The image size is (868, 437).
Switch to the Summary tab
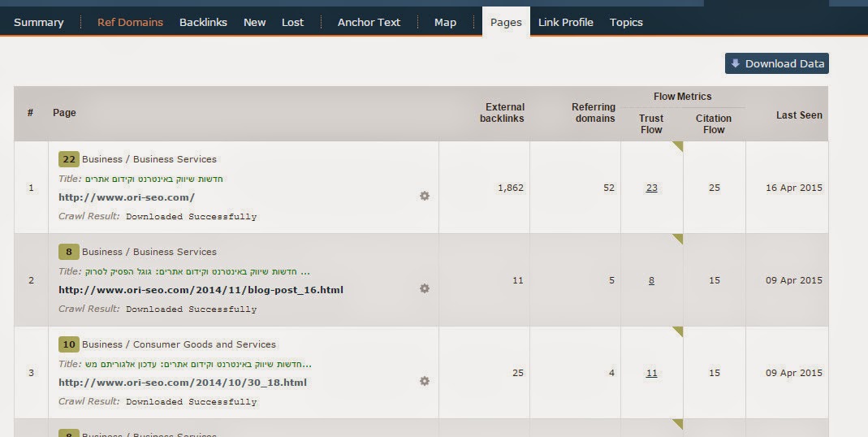(x=39, y=22)
